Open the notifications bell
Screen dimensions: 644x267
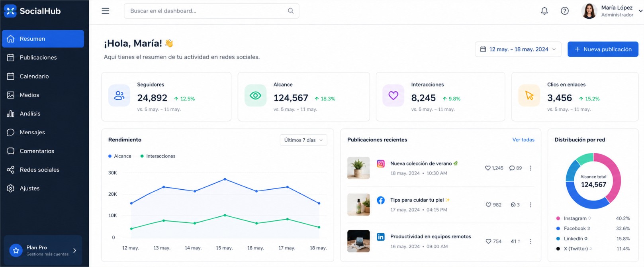[544, 11]
